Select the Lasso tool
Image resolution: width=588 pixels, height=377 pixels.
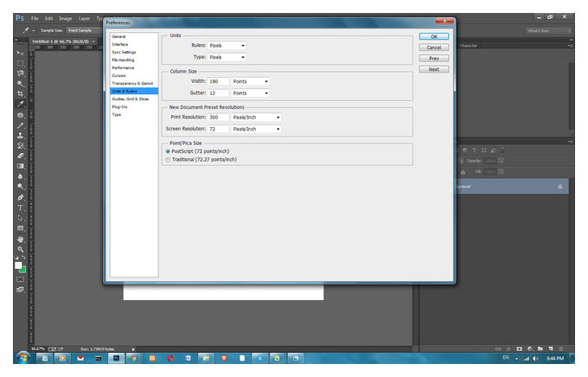point(20,73)
